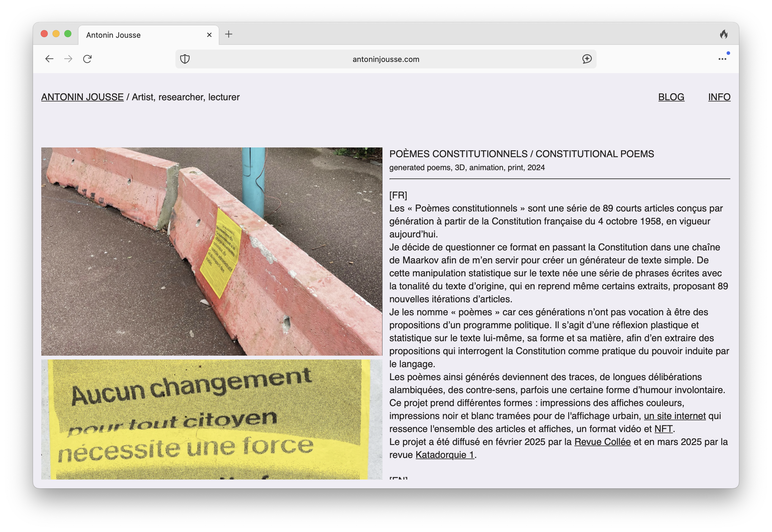
Task: Click the forward navigation arrow
Action: point(68,59)
